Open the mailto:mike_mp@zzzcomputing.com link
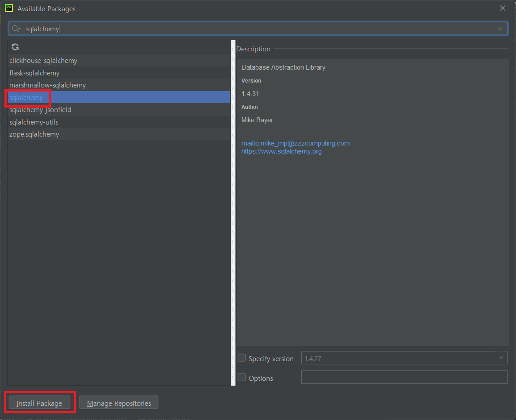The width and height of the screenshot is (516, 420). pyautogui.click(x=295, y=143)
